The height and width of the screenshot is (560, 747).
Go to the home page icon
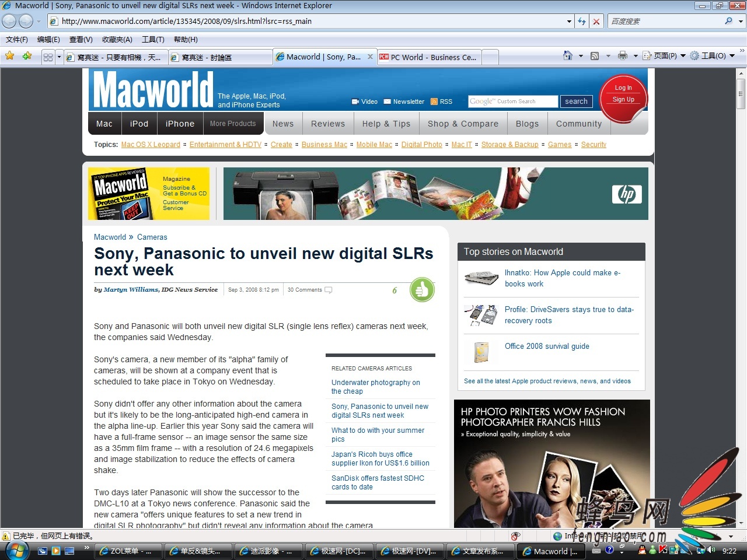point(568,55)
